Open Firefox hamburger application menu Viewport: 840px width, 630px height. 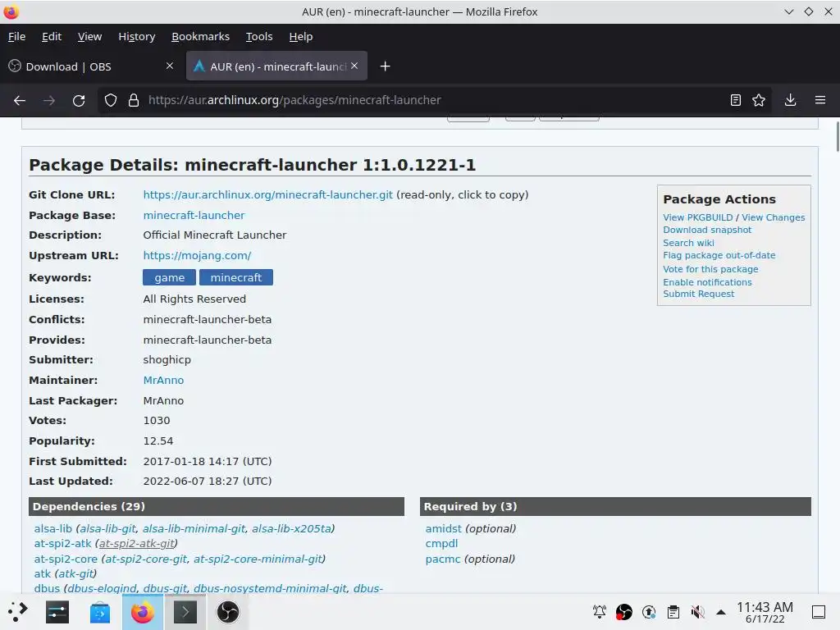(819, 100)
